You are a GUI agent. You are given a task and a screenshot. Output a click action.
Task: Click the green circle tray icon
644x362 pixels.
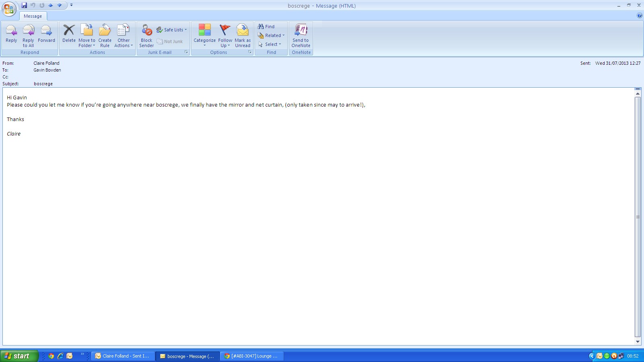tap(607, 356)
